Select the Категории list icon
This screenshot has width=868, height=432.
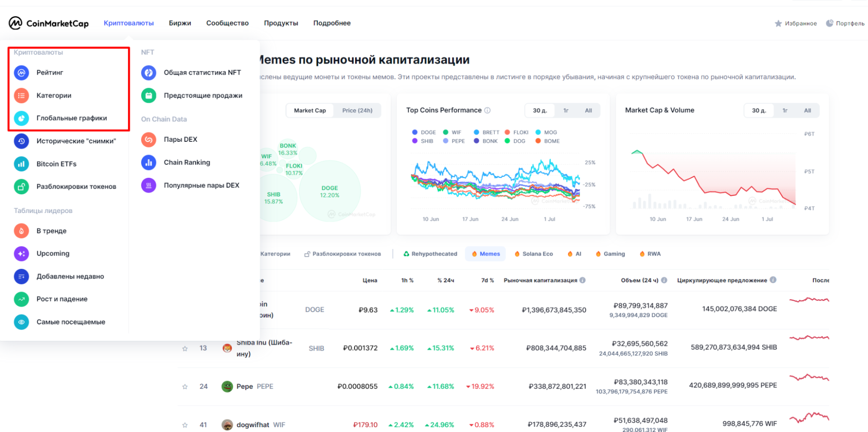pyautogui.click(x=21, y=95)
